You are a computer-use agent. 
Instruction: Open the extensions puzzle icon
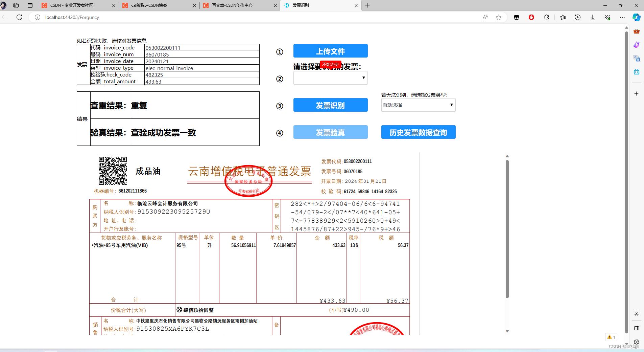(546, 17)
